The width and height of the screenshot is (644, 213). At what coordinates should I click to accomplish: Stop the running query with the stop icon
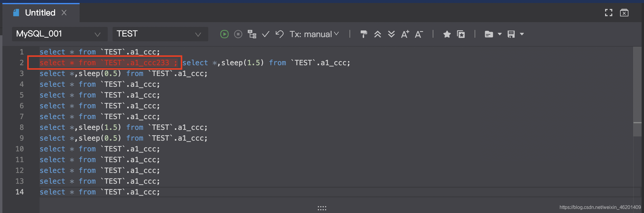click(x=238, y=34)
